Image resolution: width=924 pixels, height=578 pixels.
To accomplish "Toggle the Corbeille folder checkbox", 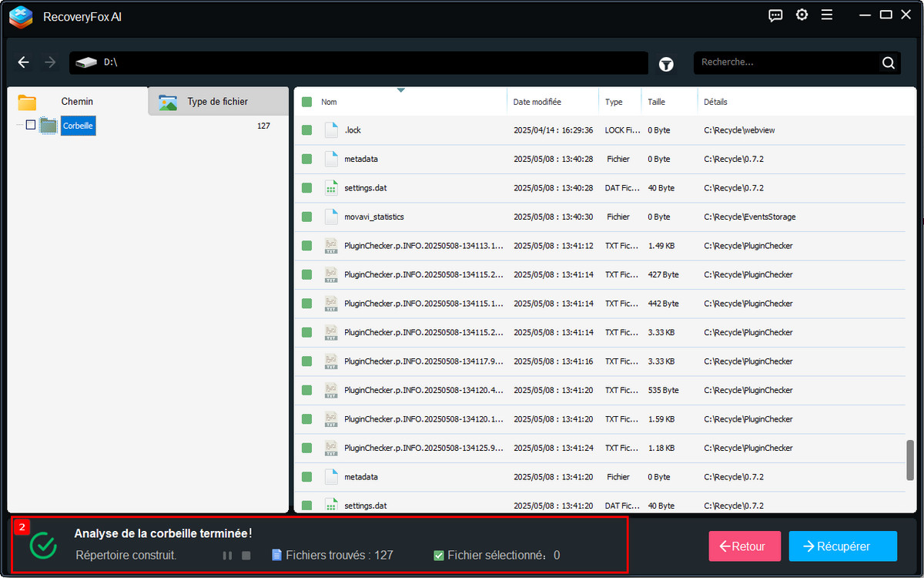I will 31,125.
